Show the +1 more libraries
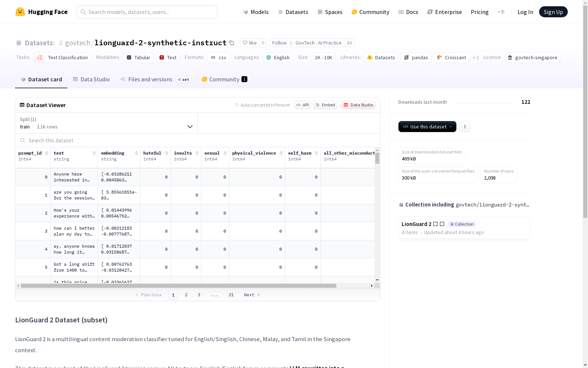The height and width of the screenshot is (368, 588). coord(476,57)
